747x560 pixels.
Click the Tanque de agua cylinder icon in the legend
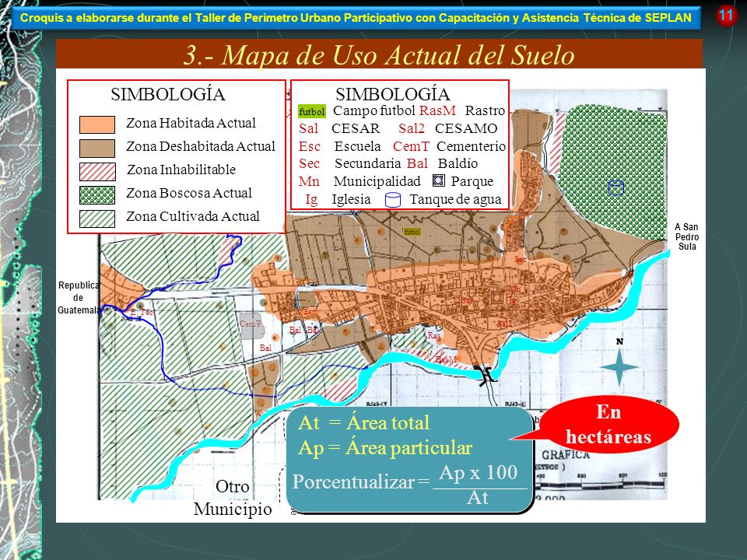(x=392, y=200)
